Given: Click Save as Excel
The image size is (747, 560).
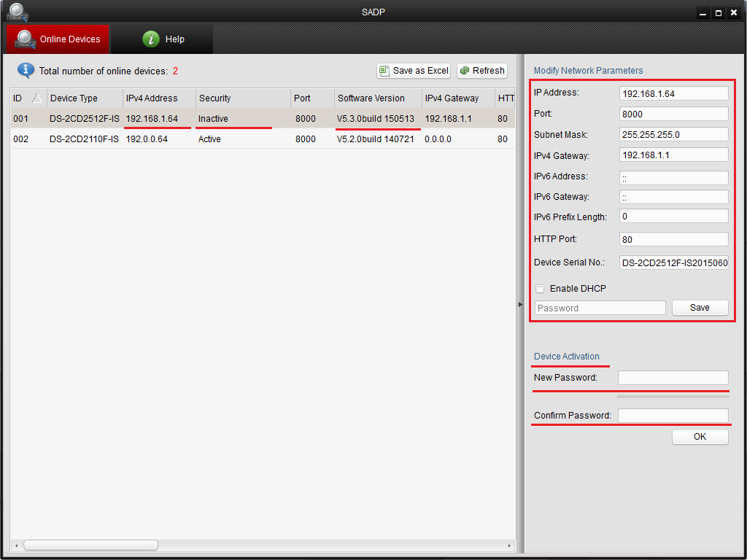Looking at the screenshot, I should click(414, 71).
